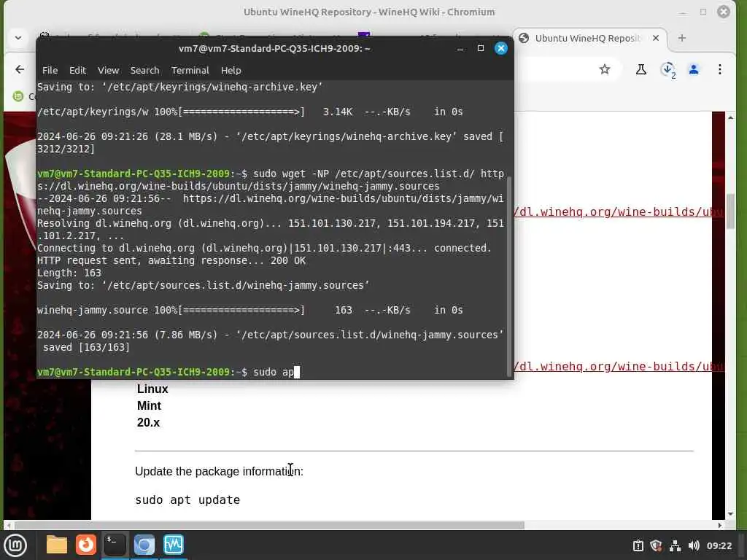The height and width of the screenshot is (560, 747).
Task: Minimize the terminal window
Action: point(460,49)
